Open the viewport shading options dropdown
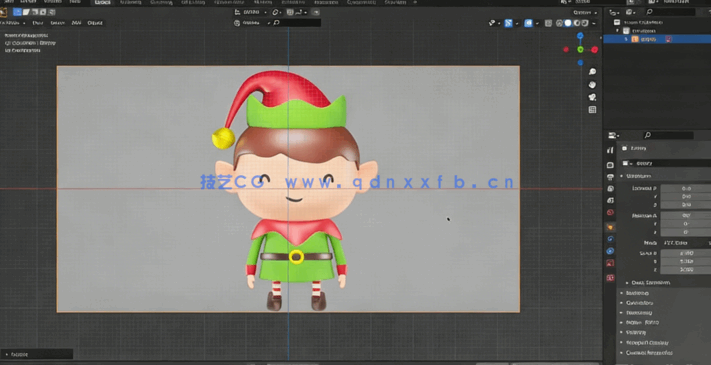 [x=594, y=23]
